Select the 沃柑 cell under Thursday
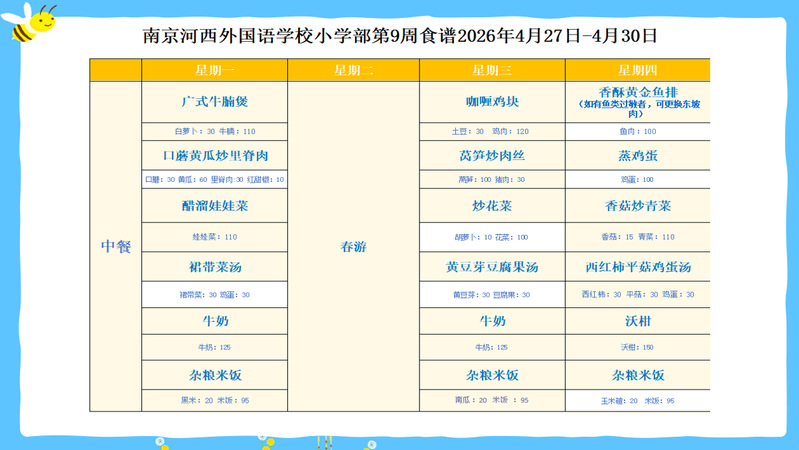This screenshot has width=799, height=450. (637, 321)
